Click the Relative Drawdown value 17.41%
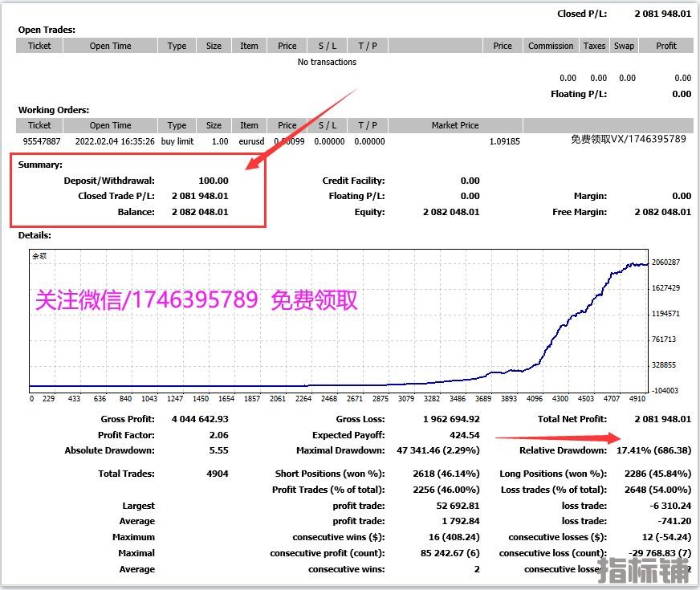700x590 pixels. (653, 450)
